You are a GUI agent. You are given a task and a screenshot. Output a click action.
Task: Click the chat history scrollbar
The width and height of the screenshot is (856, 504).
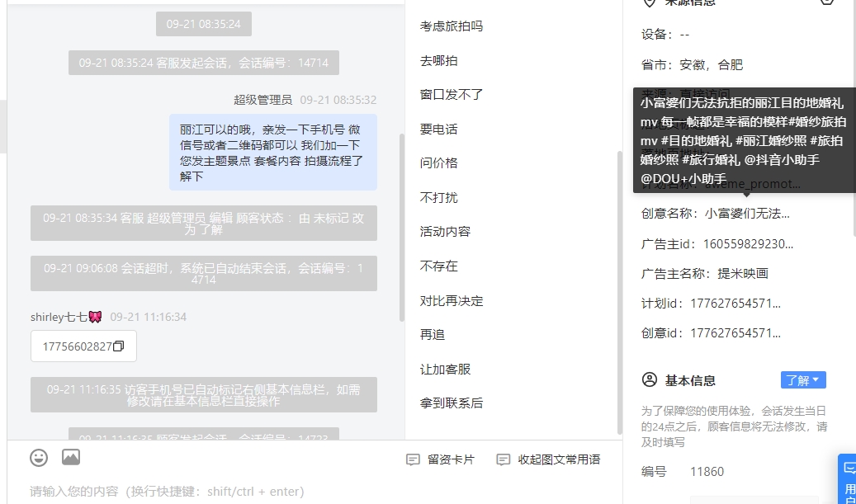point(402,228)
